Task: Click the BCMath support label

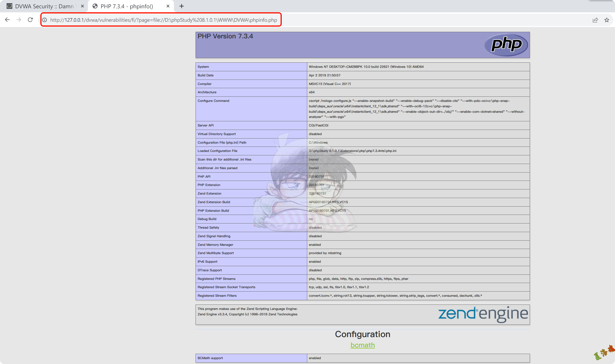Action: (x=210, y=358)
